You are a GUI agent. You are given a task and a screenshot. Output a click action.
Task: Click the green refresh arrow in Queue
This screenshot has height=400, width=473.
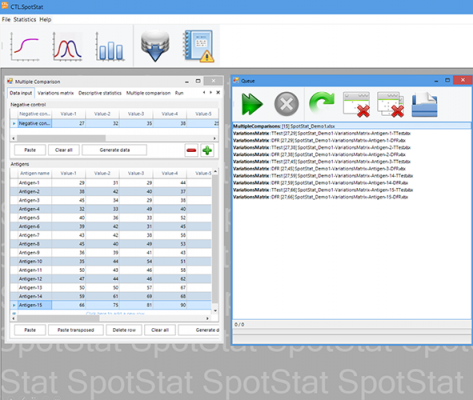point(321,103)
